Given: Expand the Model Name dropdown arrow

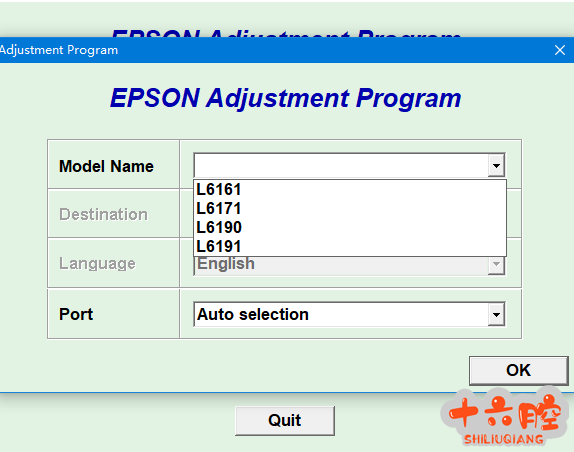Looking at the screenshot, I should (496, 165).
